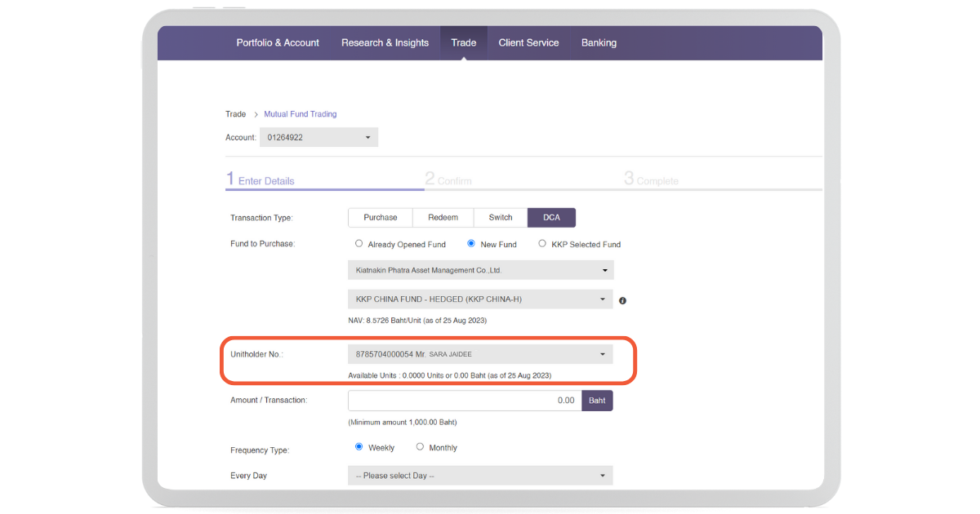Image resolution: width=980 pixels, height=514 pixels.
Task: Click the Amount / Transaction input field
Action: tap(464, 401)
